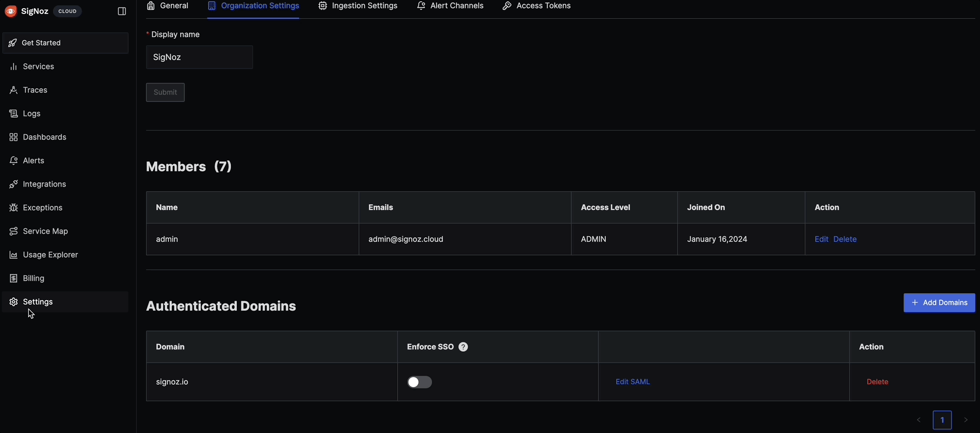Image resolution: width=980 pixels, height=433 pixels.
Task: Click the Usage Explorer chart icon
Action: point(14,255)
